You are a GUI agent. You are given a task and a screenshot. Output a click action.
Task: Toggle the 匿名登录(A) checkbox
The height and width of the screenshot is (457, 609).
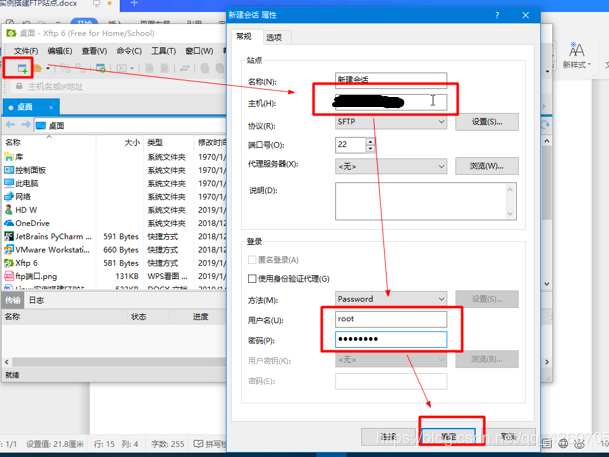pos(252,259)
